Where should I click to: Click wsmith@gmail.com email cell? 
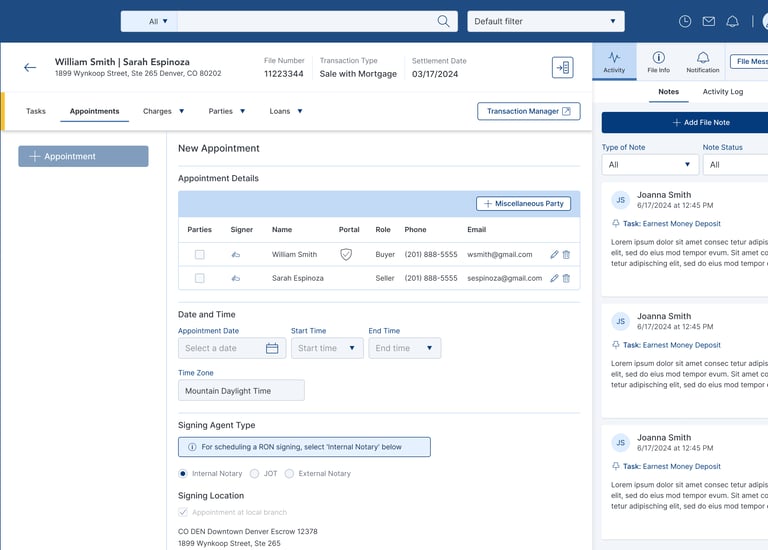point(500,254)
